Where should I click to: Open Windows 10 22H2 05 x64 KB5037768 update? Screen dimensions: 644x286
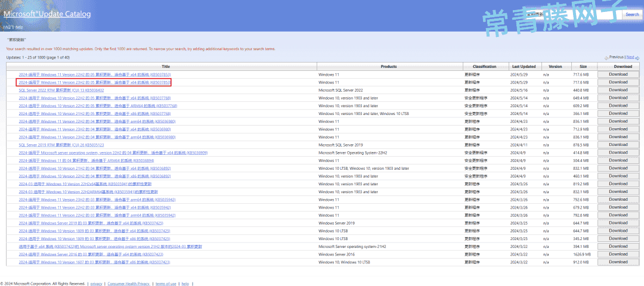point(94,98)
